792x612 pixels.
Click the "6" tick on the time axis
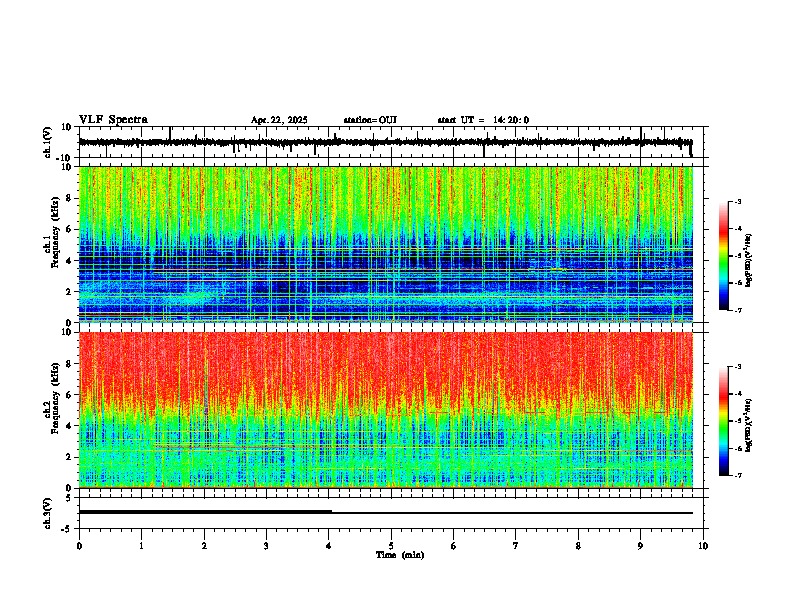point(454,546)
